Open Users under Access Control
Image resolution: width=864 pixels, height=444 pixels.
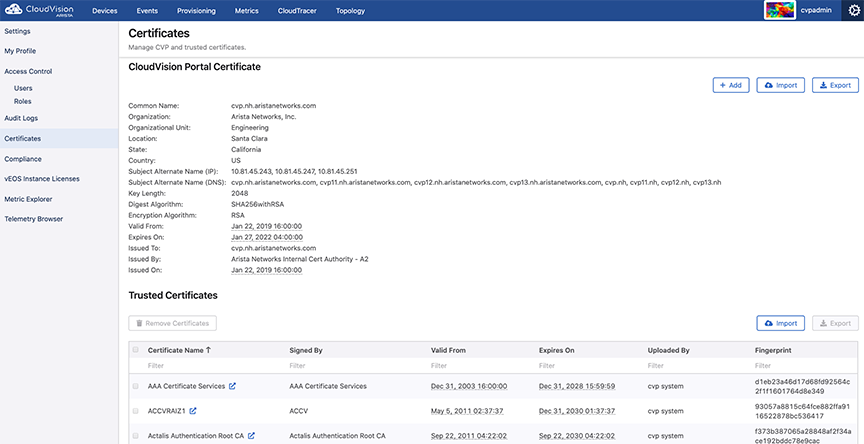pos(23,88)
